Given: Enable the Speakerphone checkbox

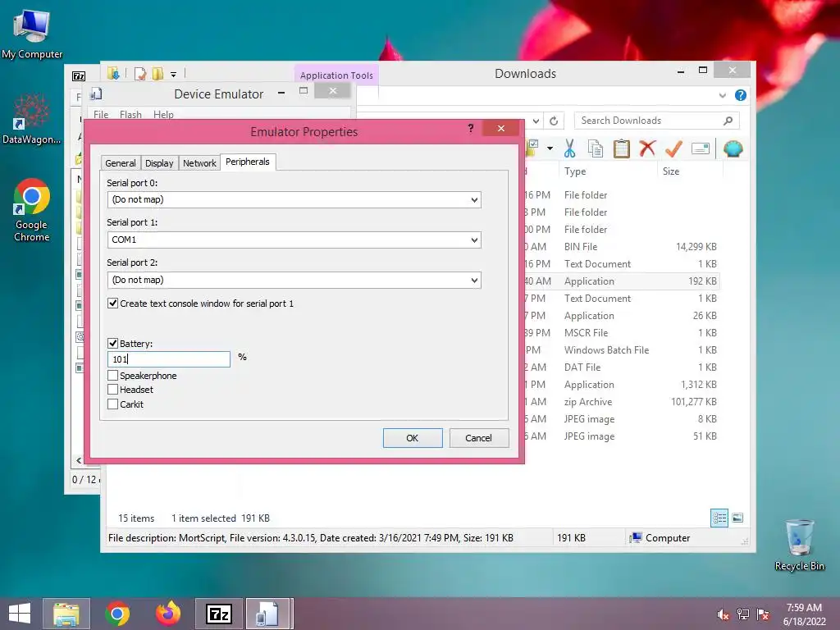Looking at the screenshot, I should click(112, 376).
